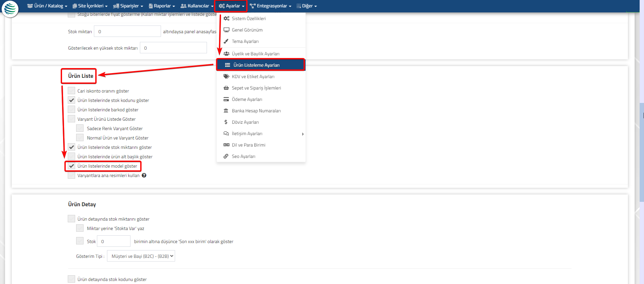Click the İletişim Ayarları chat icon
Screen dimensions: 644x284
(226, 133)
